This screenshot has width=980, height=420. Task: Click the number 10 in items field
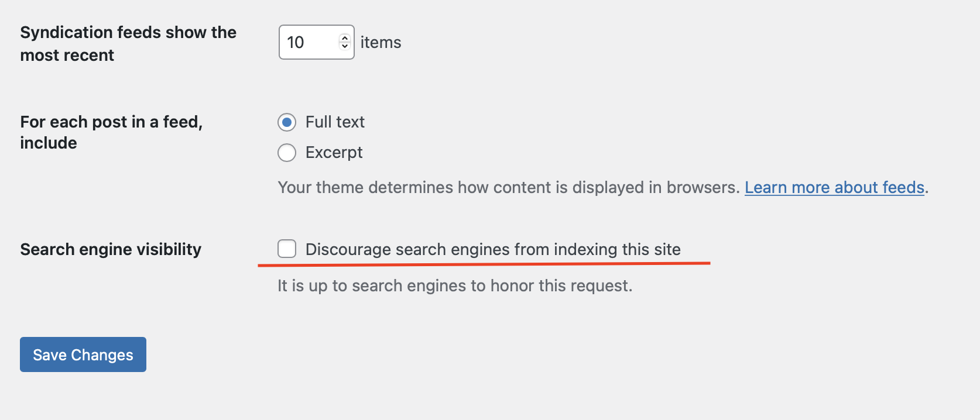(296, 43)
